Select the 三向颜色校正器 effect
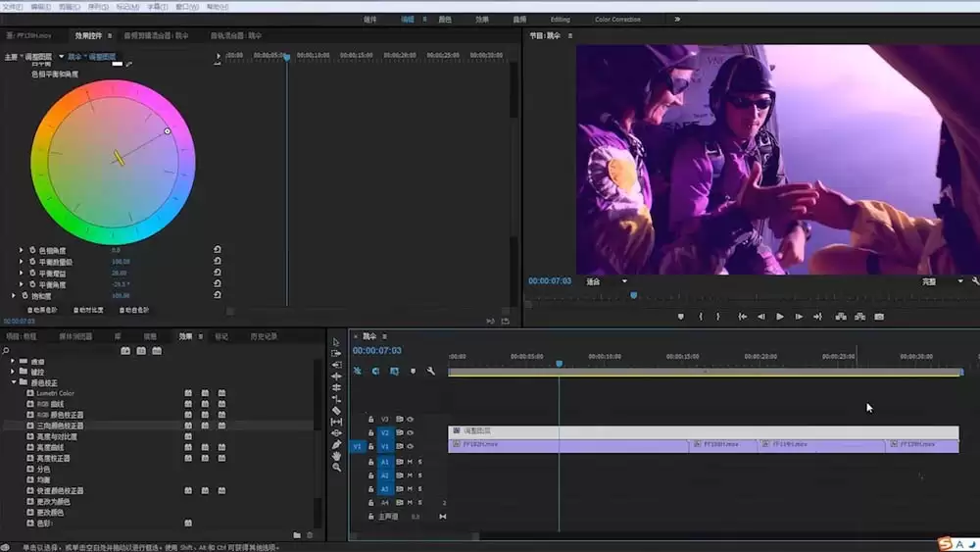The width and height of the screenshot is (980, 552). pos(60,426)
